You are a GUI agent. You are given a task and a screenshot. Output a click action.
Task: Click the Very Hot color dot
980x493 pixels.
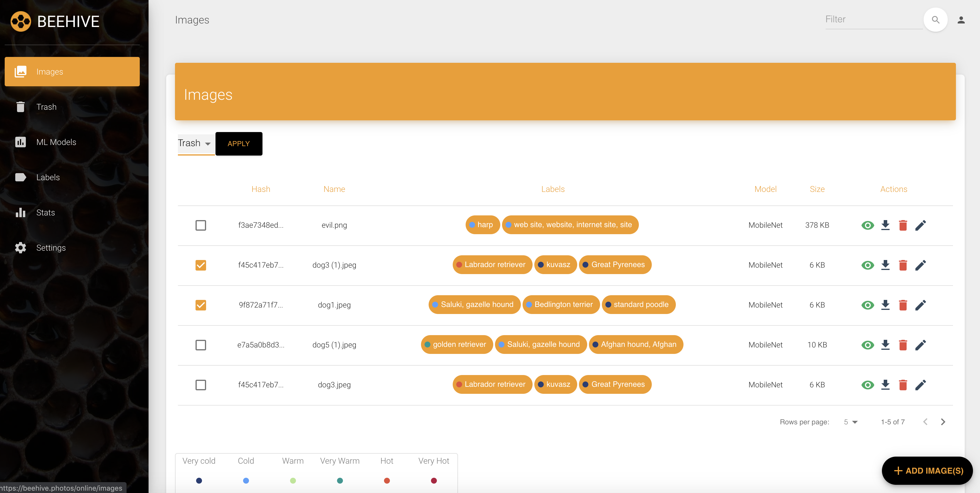(434, 480)
